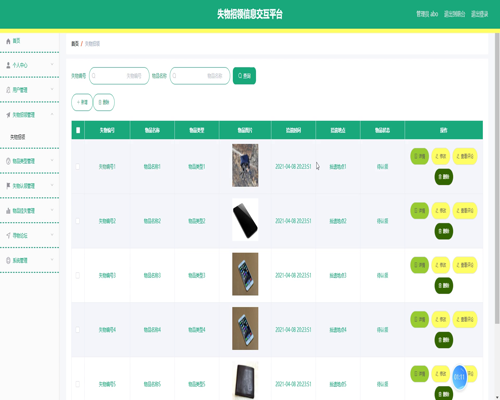Click 退出登录 in the top header

(x=479, y=14)
